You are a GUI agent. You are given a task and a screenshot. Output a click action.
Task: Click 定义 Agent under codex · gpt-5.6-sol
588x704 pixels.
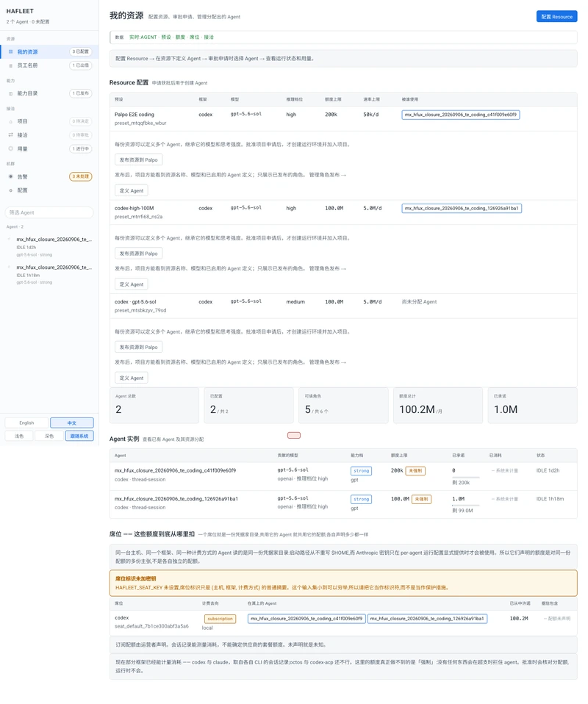131,378
